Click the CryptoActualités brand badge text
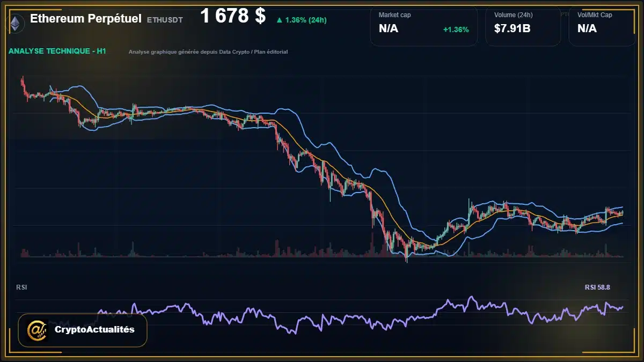644x362 pixels. (x=94, y=330)
